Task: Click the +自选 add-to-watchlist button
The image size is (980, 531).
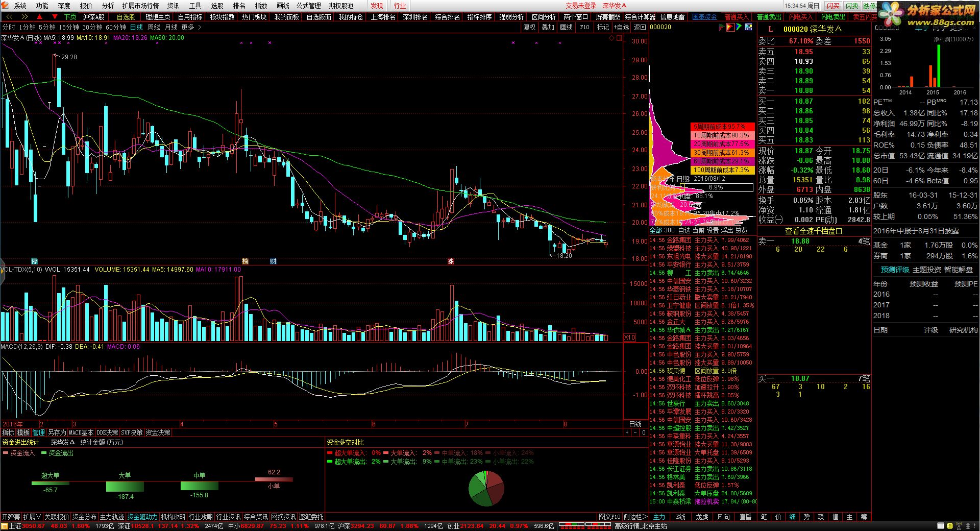Action: pos(621,27)
